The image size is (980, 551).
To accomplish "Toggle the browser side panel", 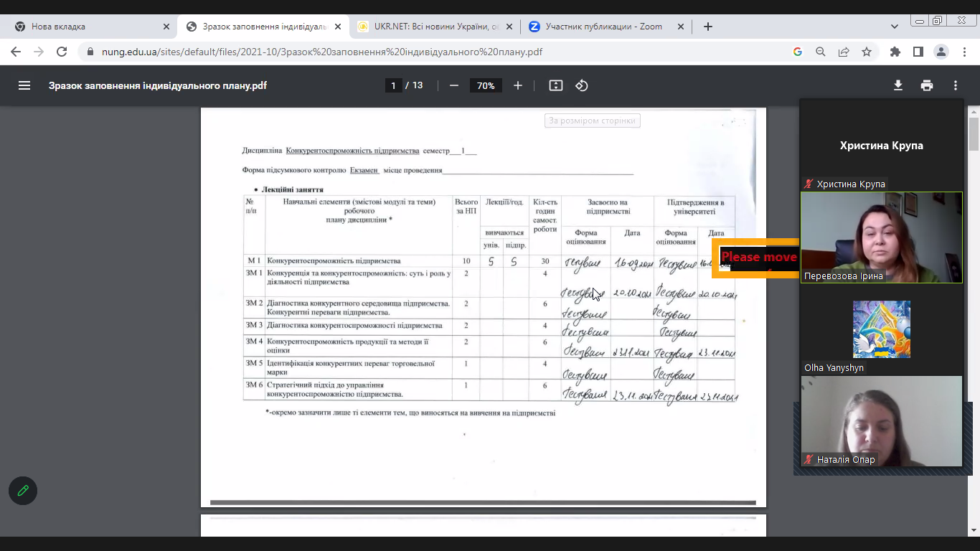I will (x=918, y=52).
